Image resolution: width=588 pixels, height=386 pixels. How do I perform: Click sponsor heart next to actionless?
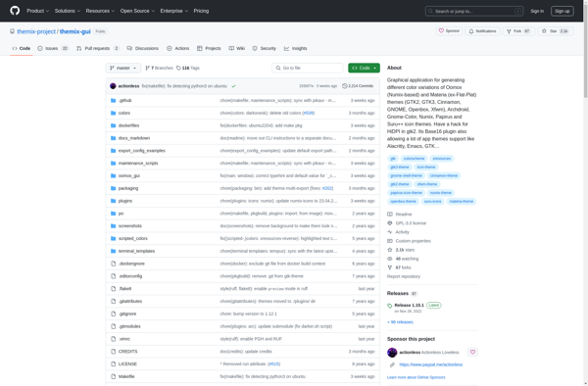click(472, 353)
